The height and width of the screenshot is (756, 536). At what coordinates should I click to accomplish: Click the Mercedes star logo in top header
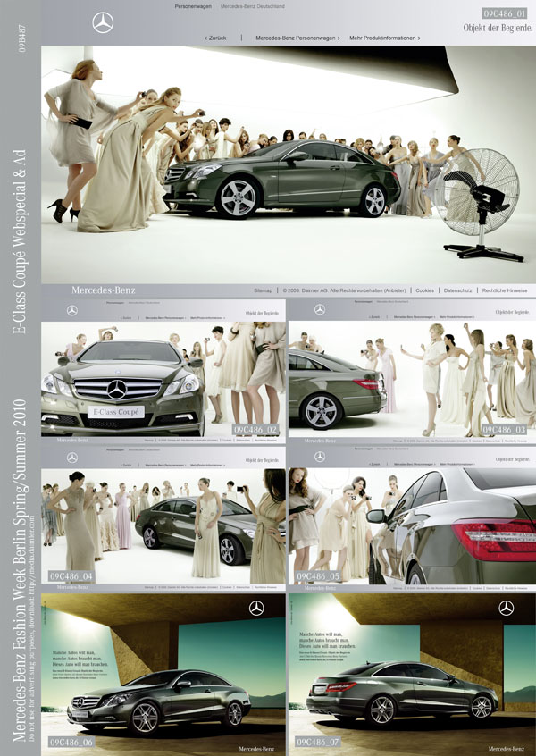coord(103,23)
